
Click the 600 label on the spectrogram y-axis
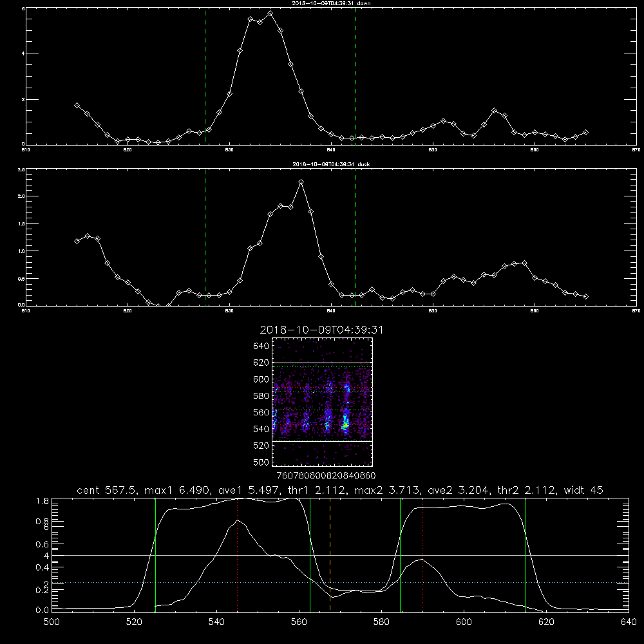coord(261,379)
